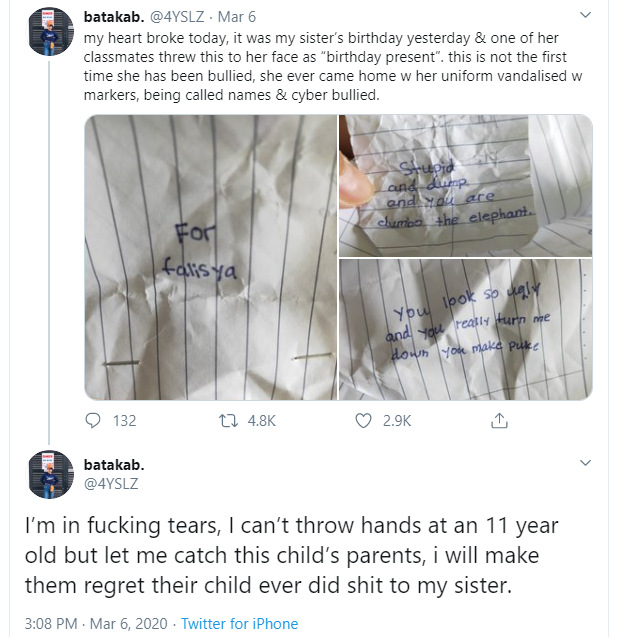Click the share upload icon
Screen dimensions: 618x637
(499, 421)
